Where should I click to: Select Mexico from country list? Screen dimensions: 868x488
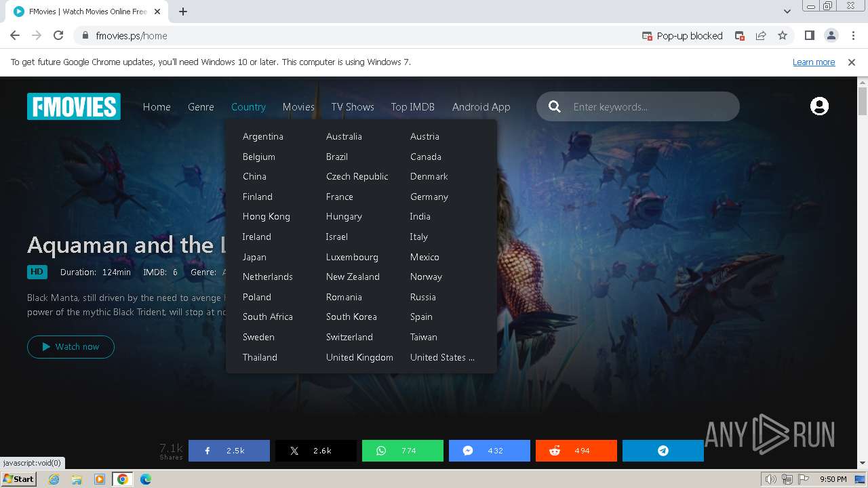coord(425,257)
